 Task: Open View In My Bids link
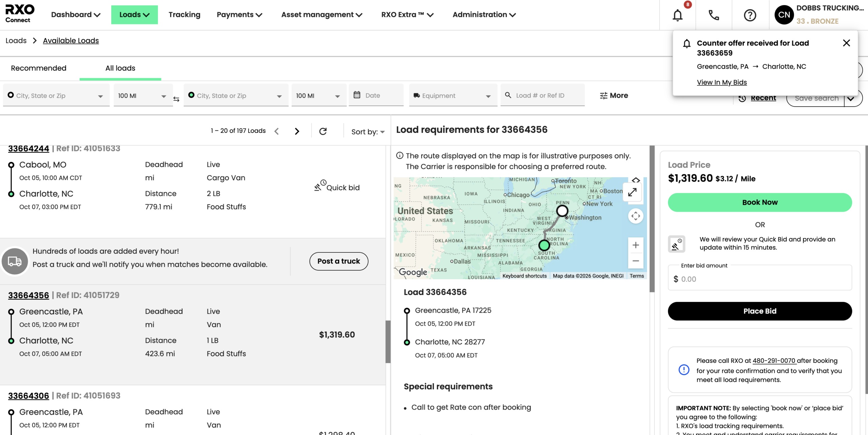pyautogui.click(x=722, y=82)
